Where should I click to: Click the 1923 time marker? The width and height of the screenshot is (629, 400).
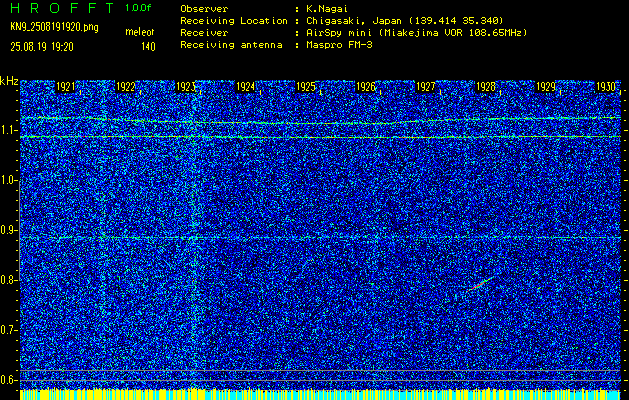(x=185, y=87)
